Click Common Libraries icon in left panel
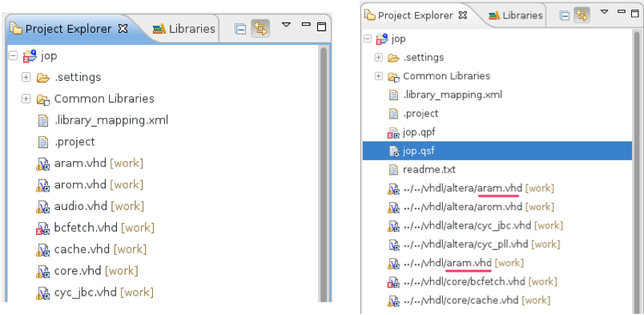This screenshot has height=315, width=644. (43, 99)
